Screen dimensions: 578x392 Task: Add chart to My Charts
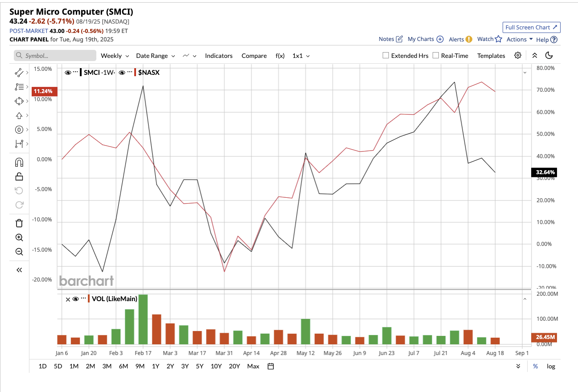(425, 39)
